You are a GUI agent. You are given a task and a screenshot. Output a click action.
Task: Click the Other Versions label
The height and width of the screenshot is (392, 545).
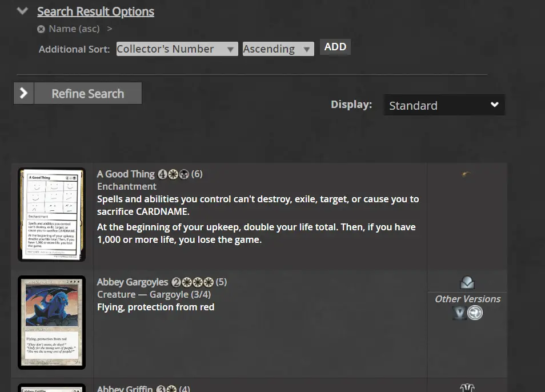(x=467, y=299)
